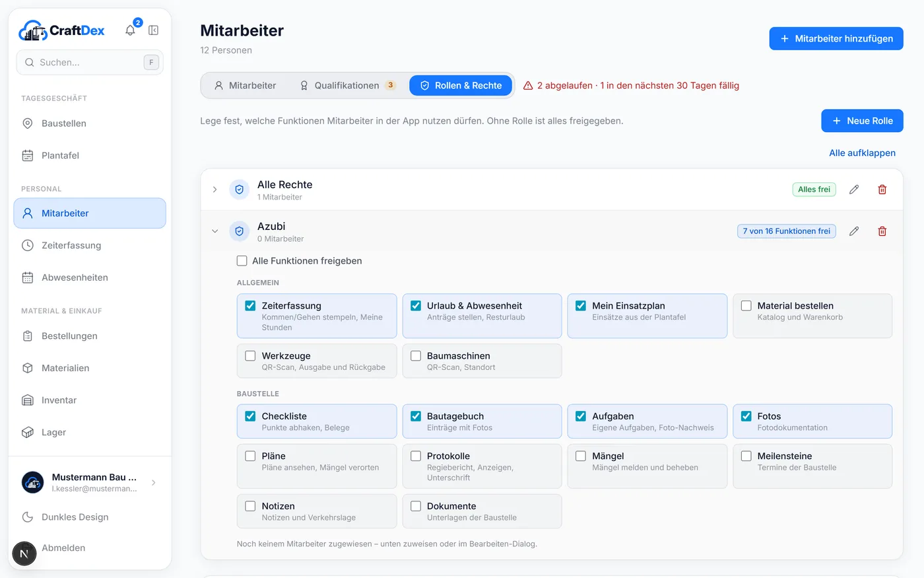Open Inventar in the sidebar
924x578 pixels.
[90, 400]
